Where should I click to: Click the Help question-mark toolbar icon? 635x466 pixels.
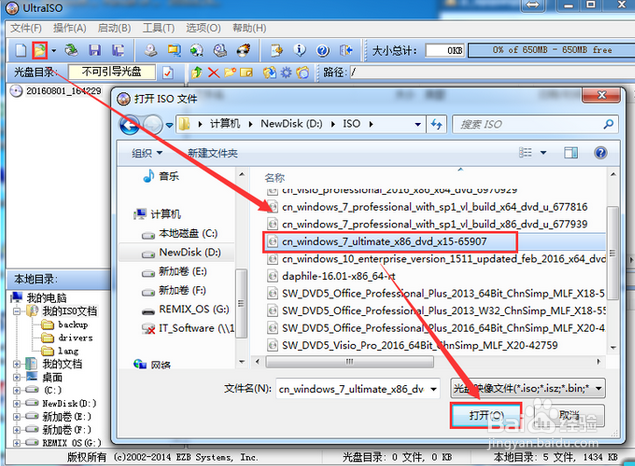pos(323,50)
